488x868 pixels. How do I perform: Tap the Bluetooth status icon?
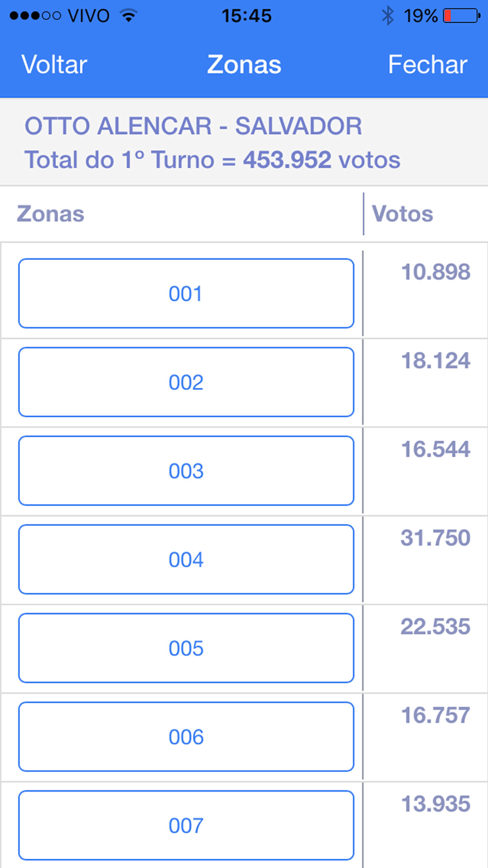click(x=387, y=16)
